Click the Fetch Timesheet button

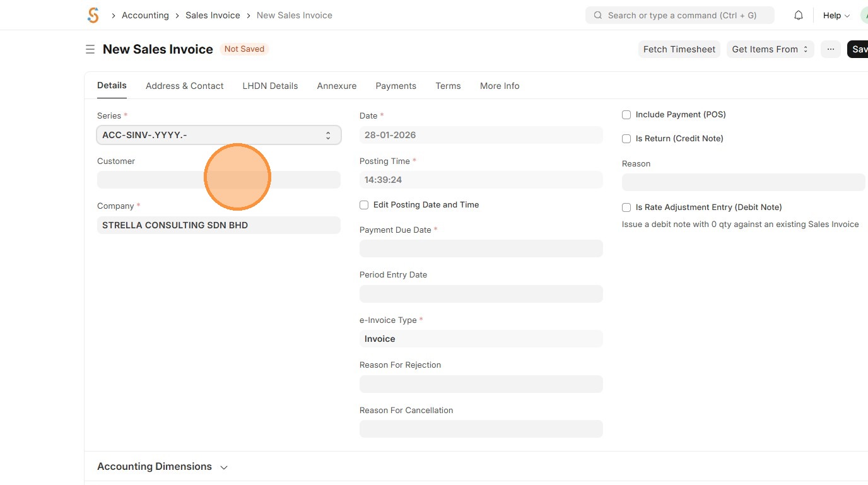tap(679, 49)
